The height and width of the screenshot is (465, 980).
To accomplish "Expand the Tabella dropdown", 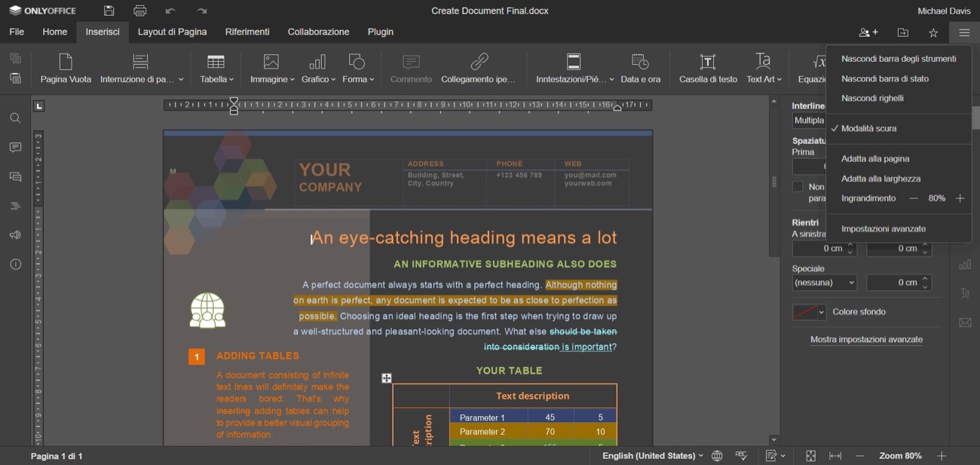I will (216, 69).
